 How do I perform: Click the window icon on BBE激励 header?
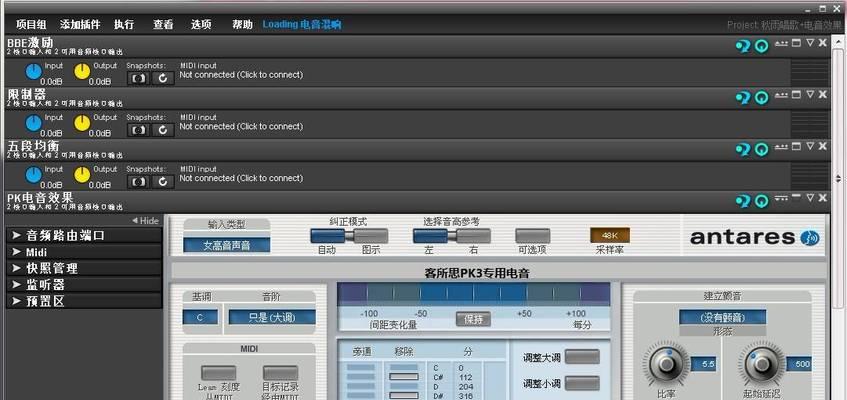[x=796, y=43]
